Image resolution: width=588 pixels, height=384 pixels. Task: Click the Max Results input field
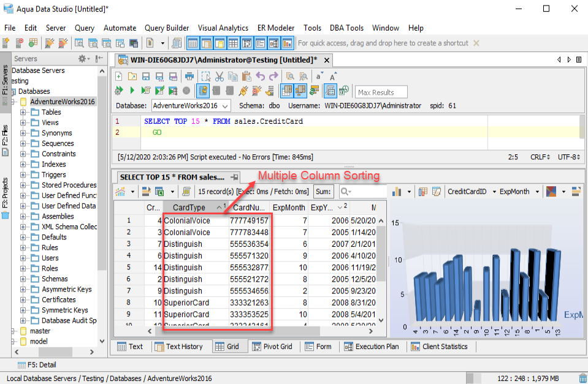[381, 92]
